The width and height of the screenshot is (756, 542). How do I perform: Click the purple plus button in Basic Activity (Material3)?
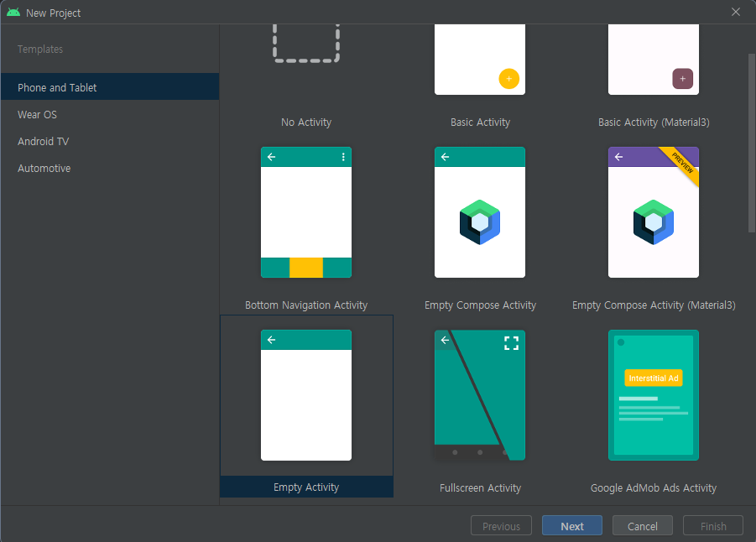click(682, 79)
